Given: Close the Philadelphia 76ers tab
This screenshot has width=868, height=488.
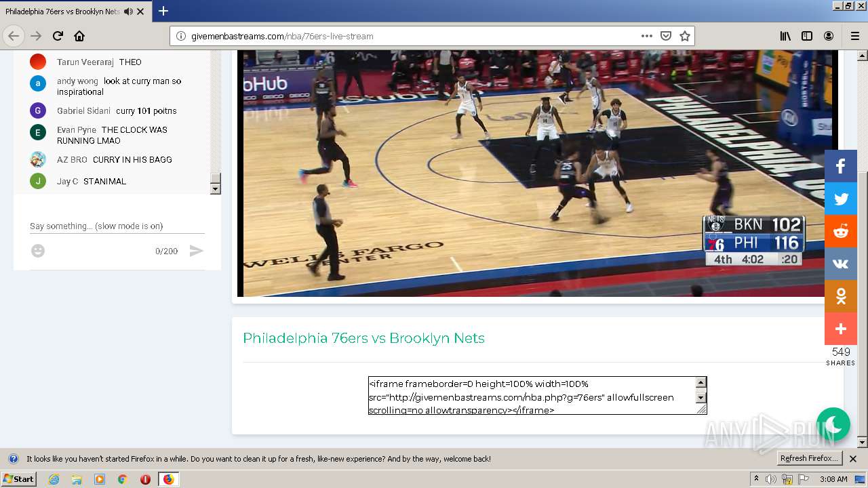Looking at the screenshot, I should coord(140,12).
